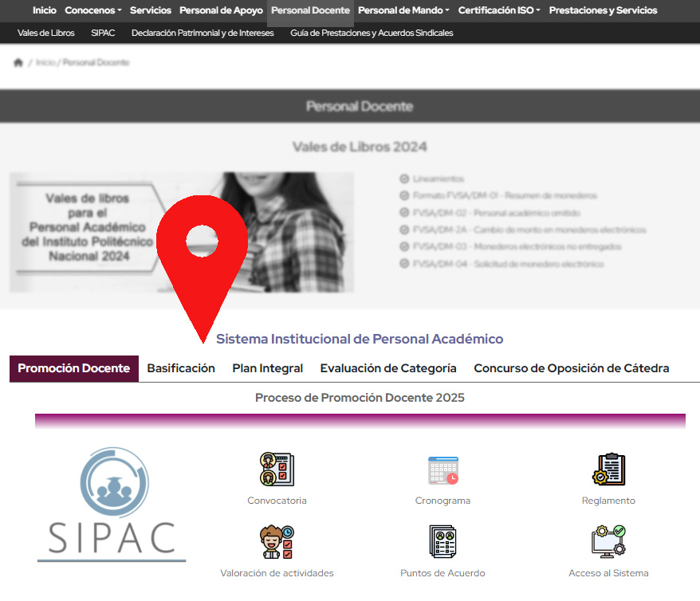700x601 pixels.
Task: Click the SIPAC logo image
Action: pyautogui.click(x=112, y=505)
